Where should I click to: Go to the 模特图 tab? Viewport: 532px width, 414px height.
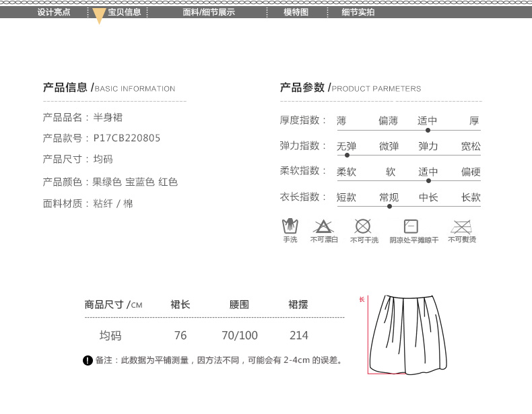(296, 12)
